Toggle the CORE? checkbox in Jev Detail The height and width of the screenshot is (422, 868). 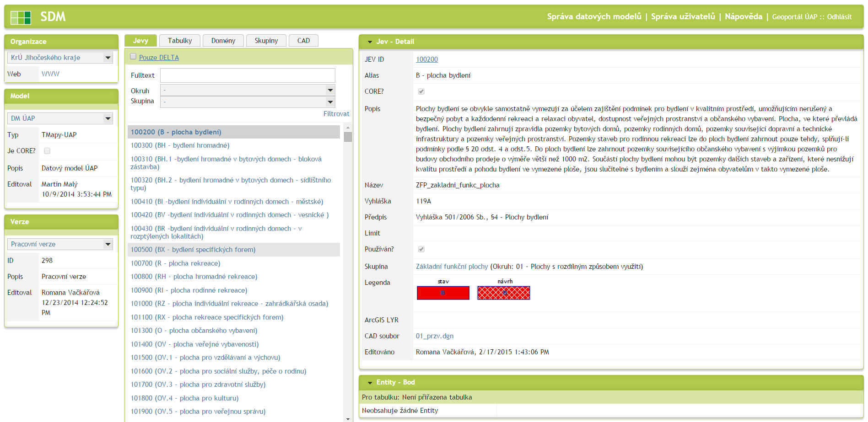point(421,91)
